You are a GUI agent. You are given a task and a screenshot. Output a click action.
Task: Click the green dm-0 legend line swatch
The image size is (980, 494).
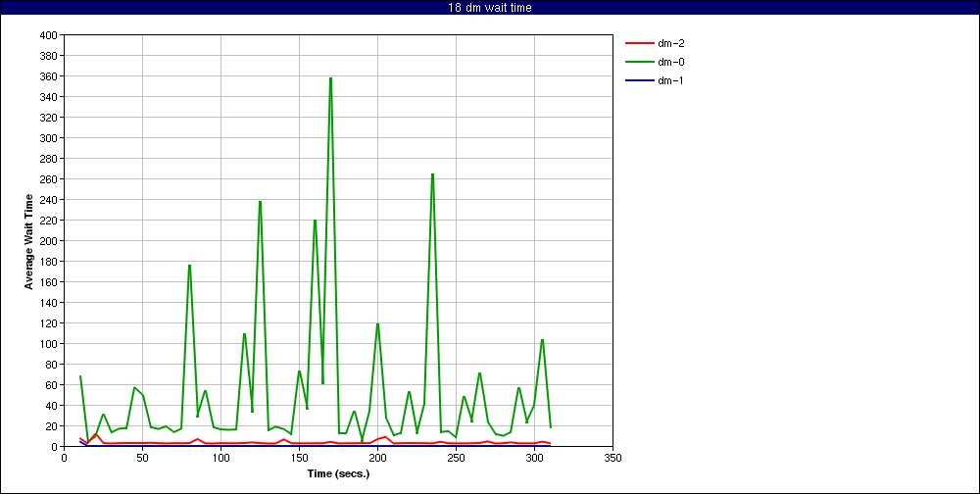click(639, 63)
